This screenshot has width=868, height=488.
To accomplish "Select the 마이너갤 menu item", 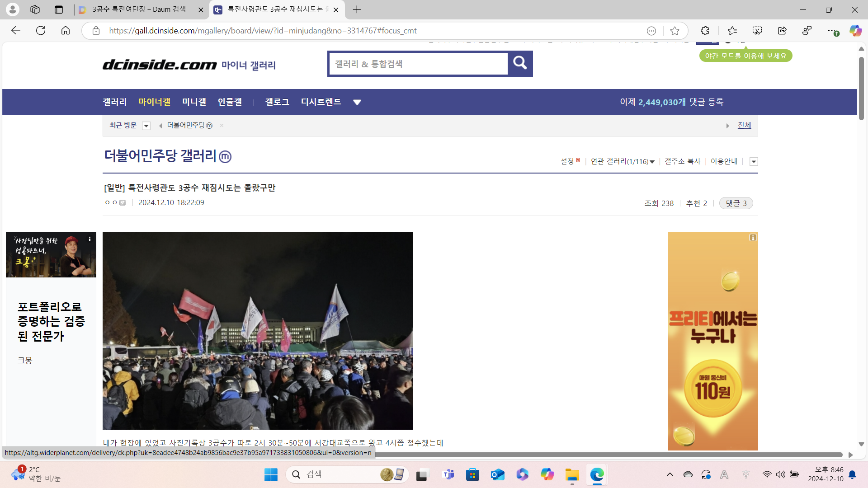I will pyautogui.click(x=154, y=102).
